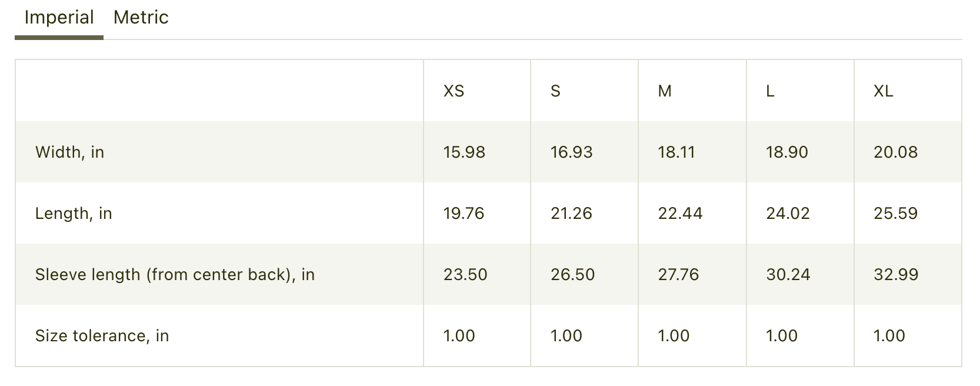The height and width of the screenshot is (386, 980).
Task: Click the S sleeve length value 26.50
Action: [572, 275]
